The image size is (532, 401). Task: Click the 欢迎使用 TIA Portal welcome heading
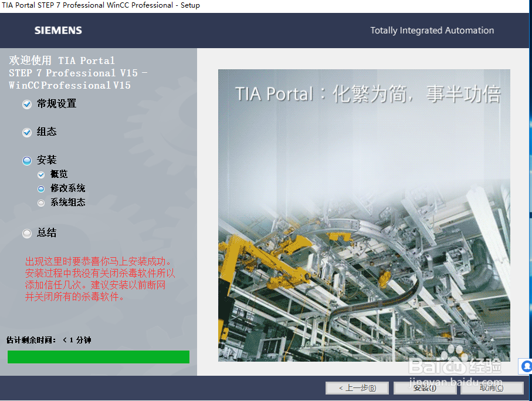tap(78, 73)
